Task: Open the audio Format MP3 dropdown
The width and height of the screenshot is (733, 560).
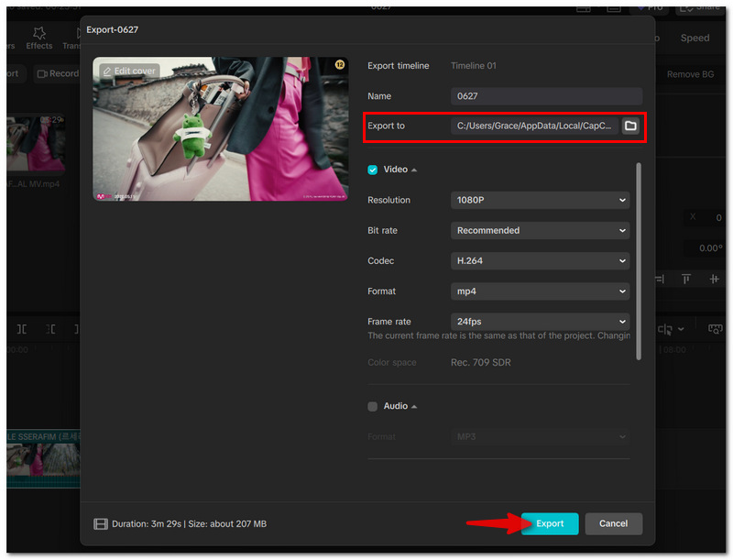Action: click(540, 436)
